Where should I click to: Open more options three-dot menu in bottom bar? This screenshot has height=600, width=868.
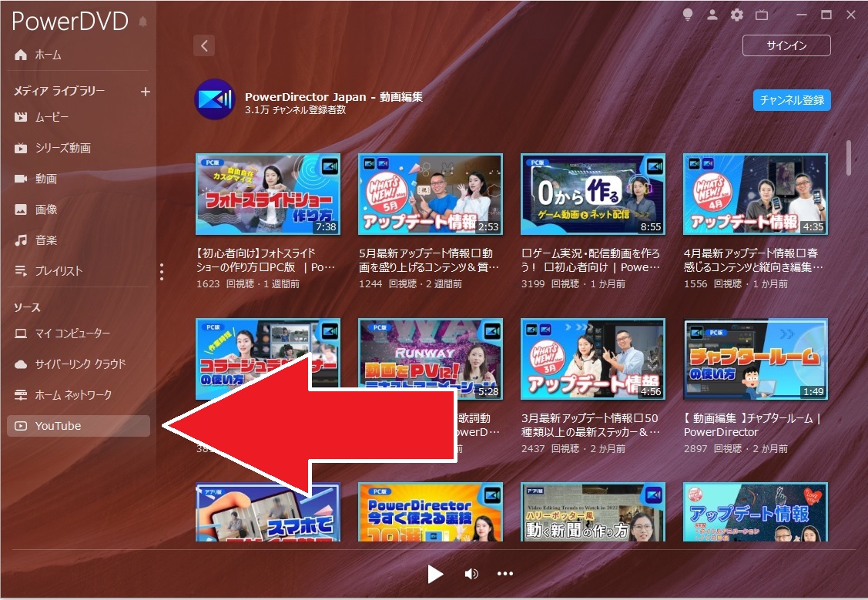click(505, 574)
